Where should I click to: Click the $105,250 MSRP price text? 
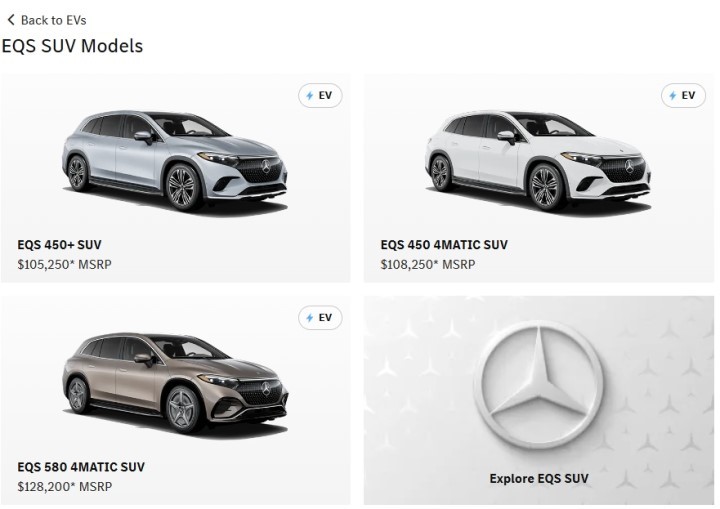[64, 265]
